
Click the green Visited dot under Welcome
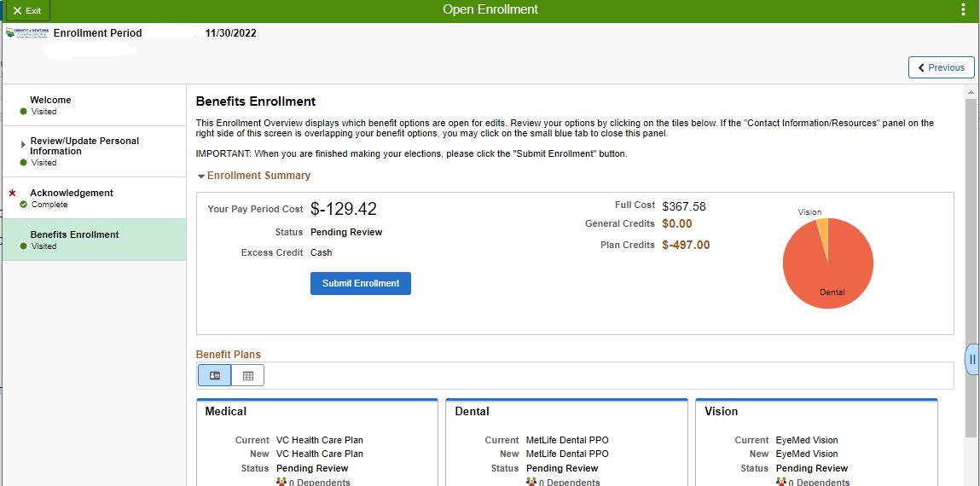point(24,112)
